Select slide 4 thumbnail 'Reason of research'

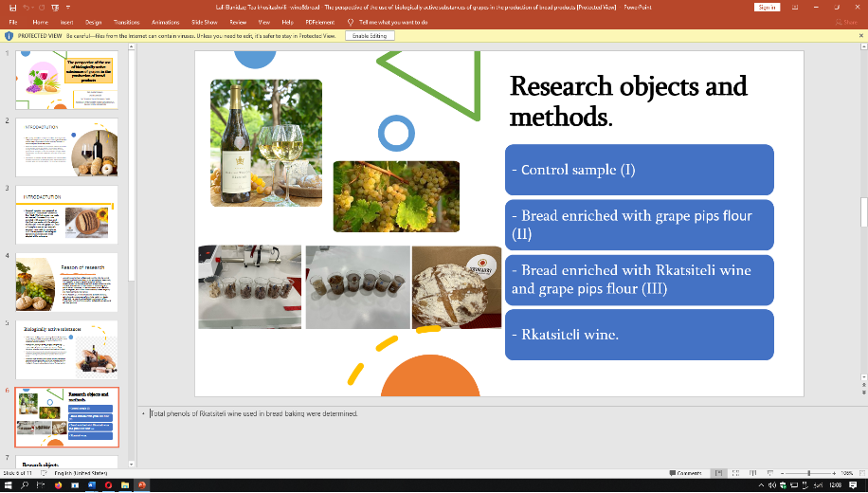point(66,283)
